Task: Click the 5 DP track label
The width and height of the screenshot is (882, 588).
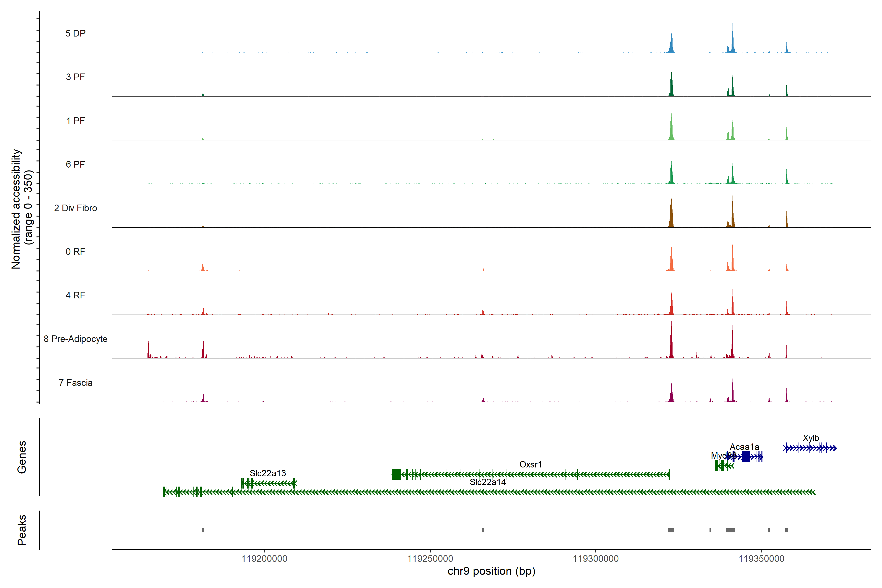Action: pyautogui.click(x=75, y=33)
